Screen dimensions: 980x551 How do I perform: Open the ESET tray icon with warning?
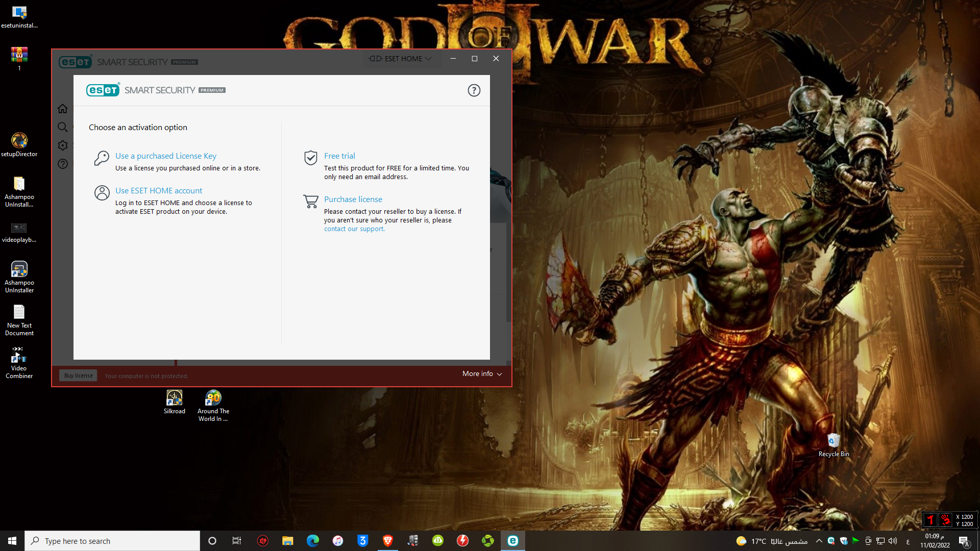831,541
